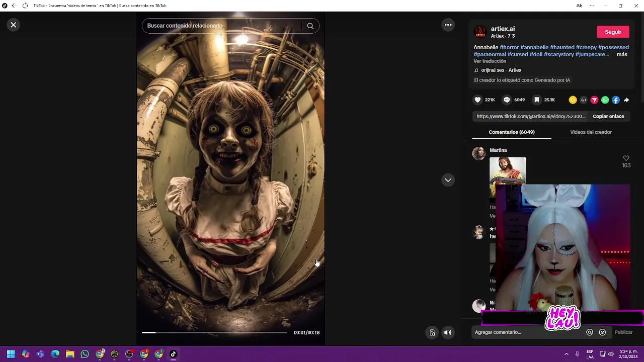The image size is (644, 362).
Task: Click 'Copiar enlace' button
Action: click(x=608, y=116)
